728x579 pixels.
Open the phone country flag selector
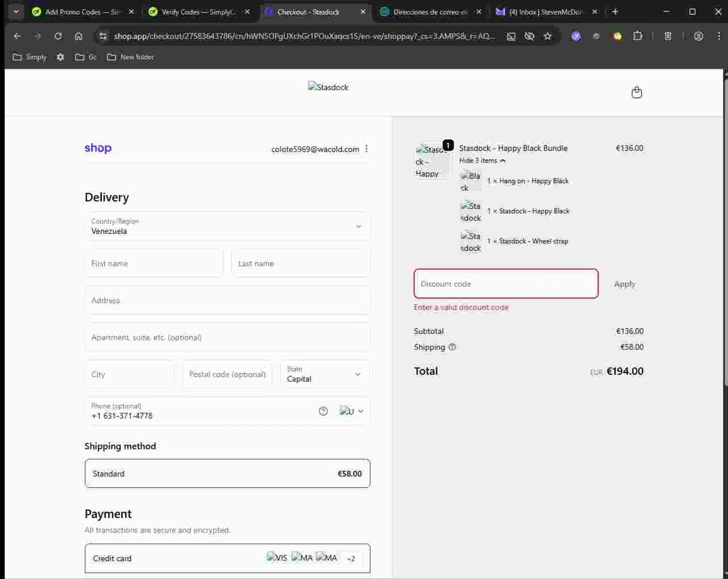click(351, 411)
